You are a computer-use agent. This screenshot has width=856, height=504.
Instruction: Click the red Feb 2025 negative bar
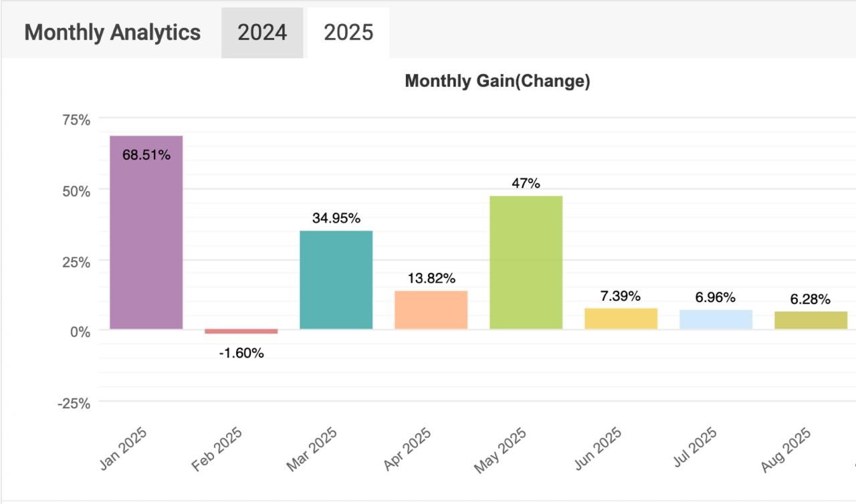(241, 332)
